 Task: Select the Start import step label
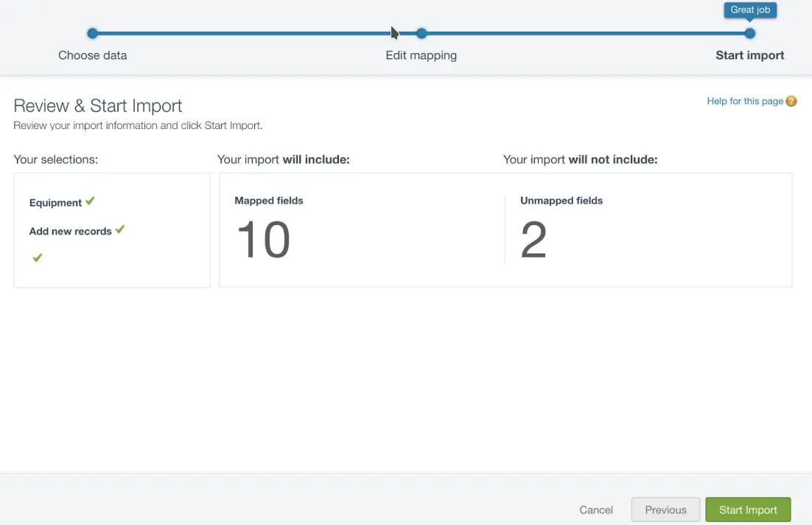[x=750, y=55]
